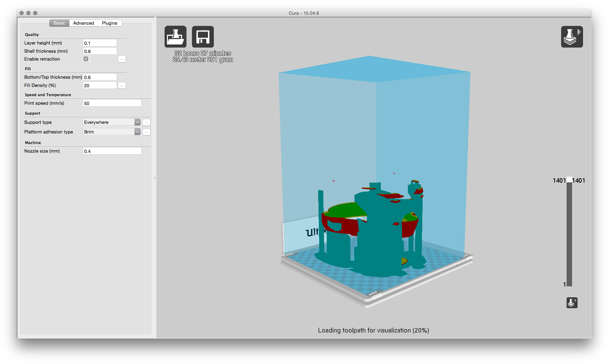Expand the Platform adhesion type dropdown
This screenshot has width=608, height=364.
(x=112, y=132)
